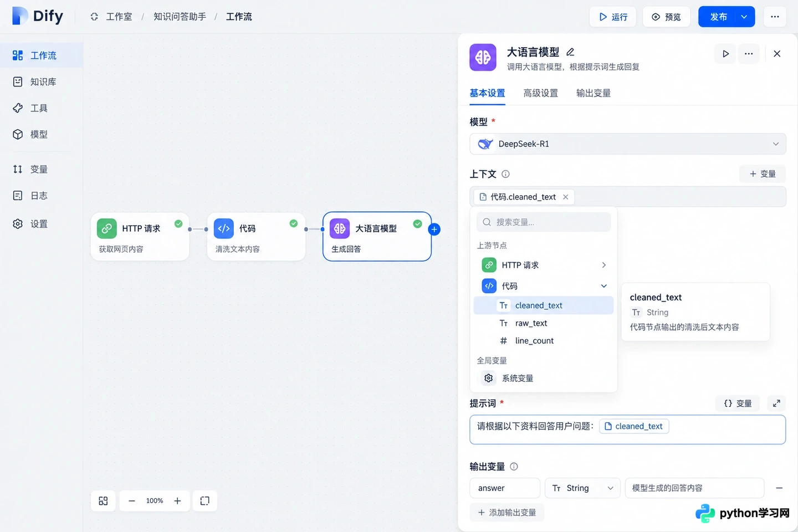798x532 pixels.
Task: Click the plus handle on 大语言模型 node
Action: coord(434,229)
